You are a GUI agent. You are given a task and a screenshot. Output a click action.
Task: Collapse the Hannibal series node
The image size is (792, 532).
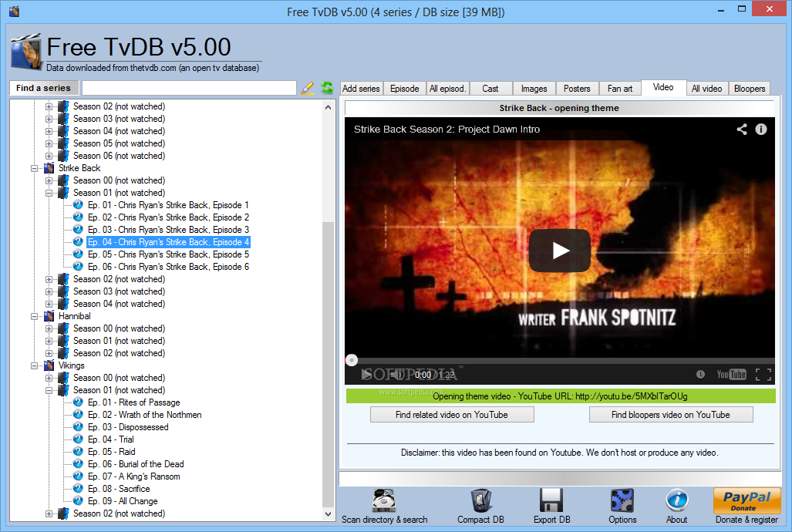coord(35,316)
